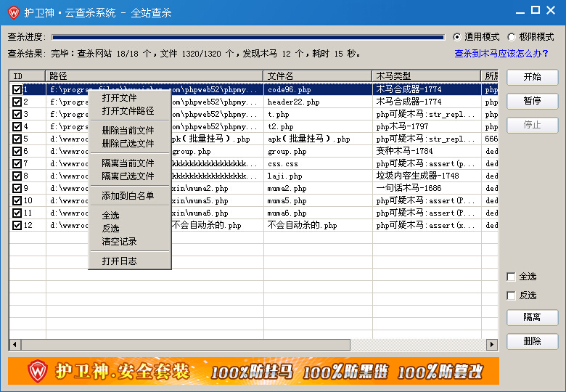Uncheck the checkbox for row 5

coord(17,139)
